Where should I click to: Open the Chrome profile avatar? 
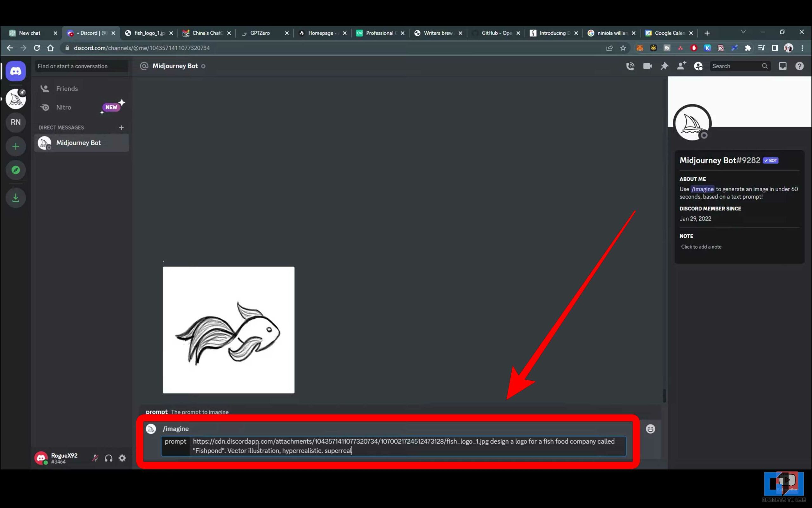(789, 48)
